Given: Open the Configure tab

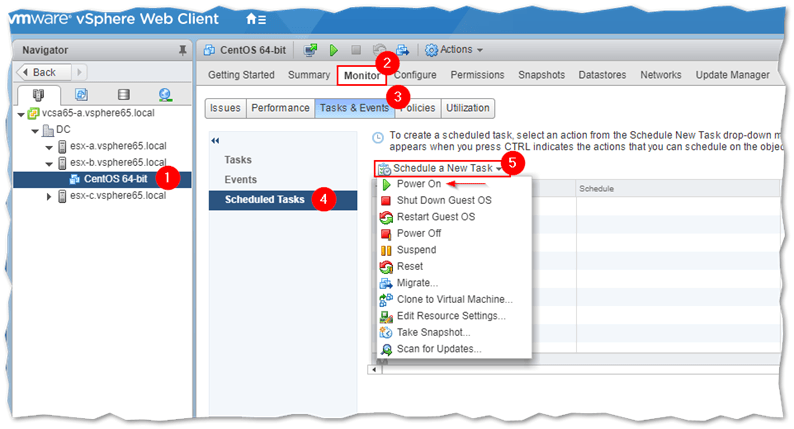Looking at the screenshot, I should [415, 75].
